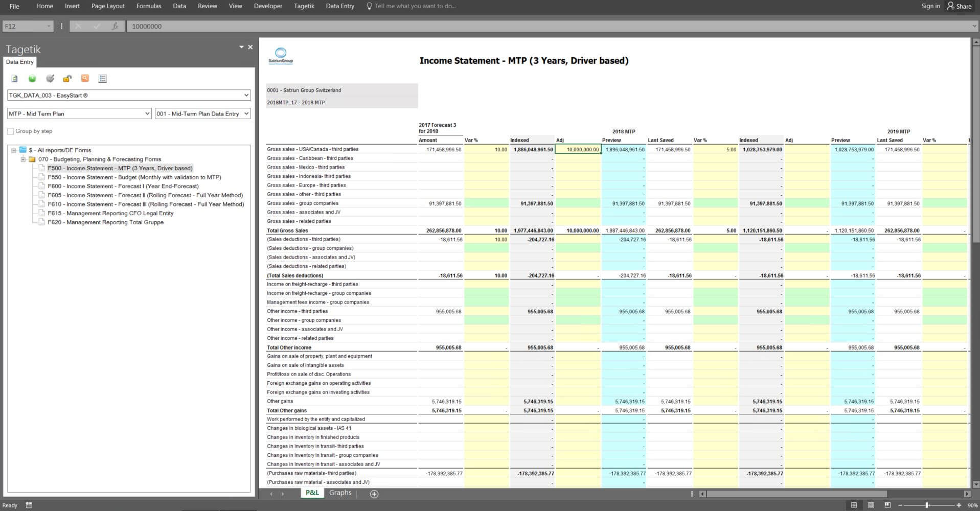Click the green circle icon in Tagetik toolbar
The height and width of the screenshot is (511, 980).
click(x=32, y=79)
